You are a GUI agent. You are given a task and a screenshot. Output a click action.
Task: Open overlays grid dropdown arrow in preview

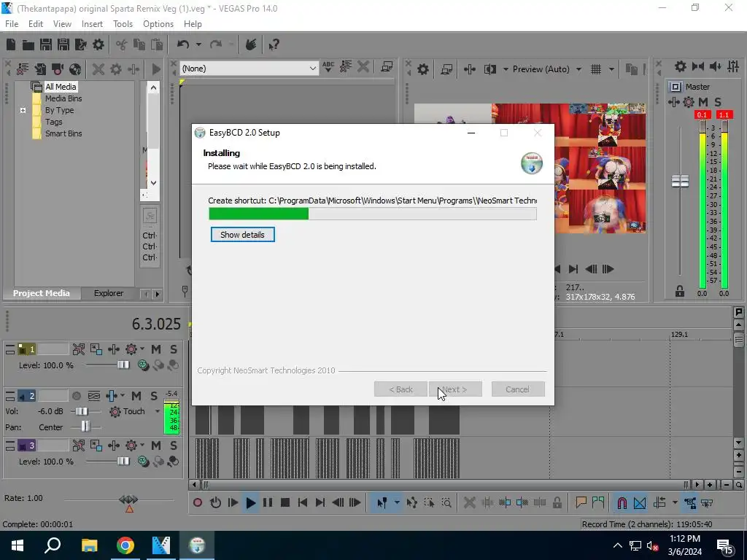point(611,69)
